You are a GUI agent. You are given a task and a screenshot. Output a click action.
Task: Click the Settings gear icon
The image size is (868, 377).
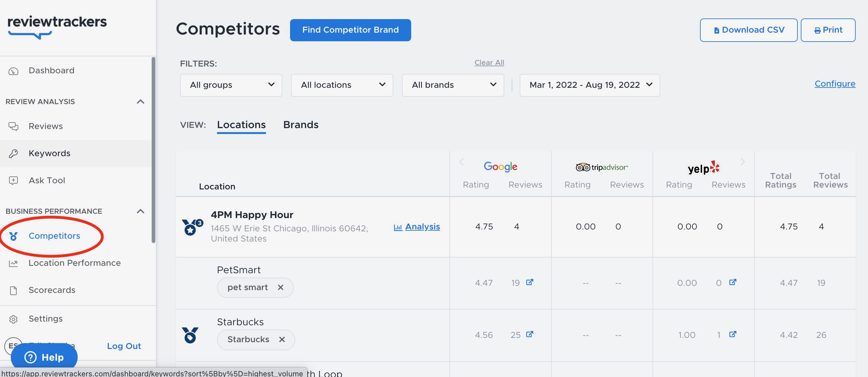click(x=14, y=319)
